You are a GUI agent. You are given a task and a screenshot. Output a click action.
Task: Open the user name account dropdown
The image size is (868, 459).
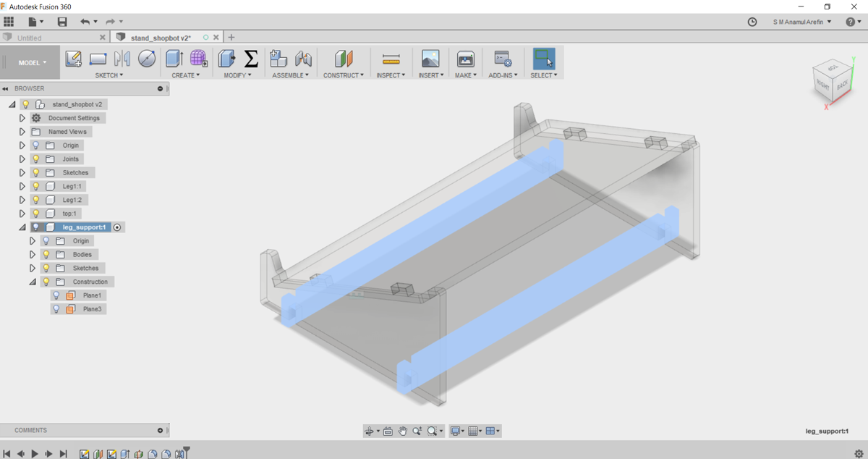pyautogui.click(x=802, y=22)
